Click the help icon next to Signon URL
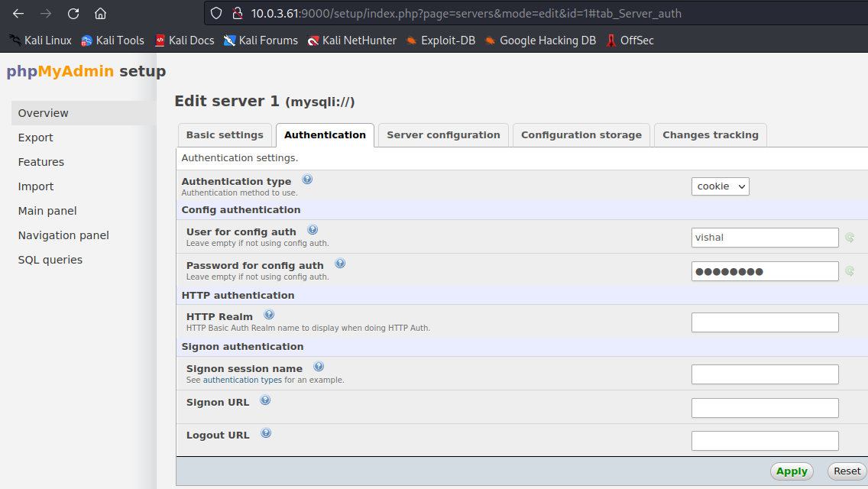Image resolution: width=868 pixels, height=489 pixels. click(265, 399)
